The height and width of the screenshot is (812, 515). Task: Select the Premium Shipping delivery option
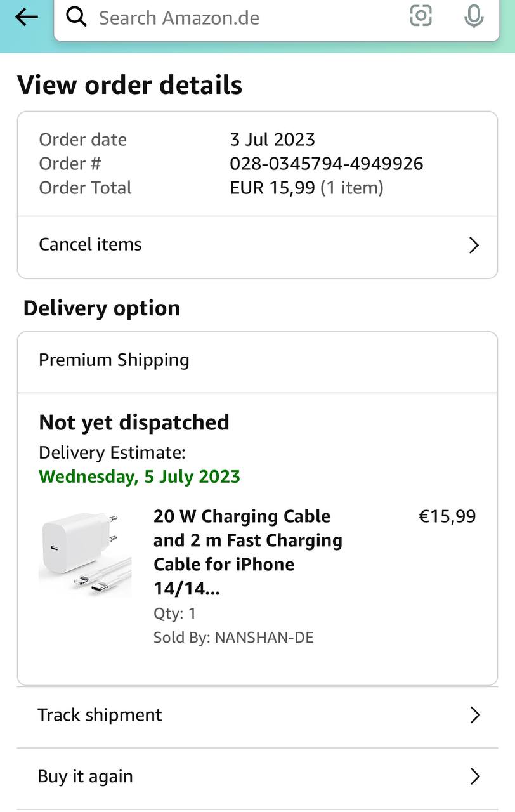tap(114, 360)
